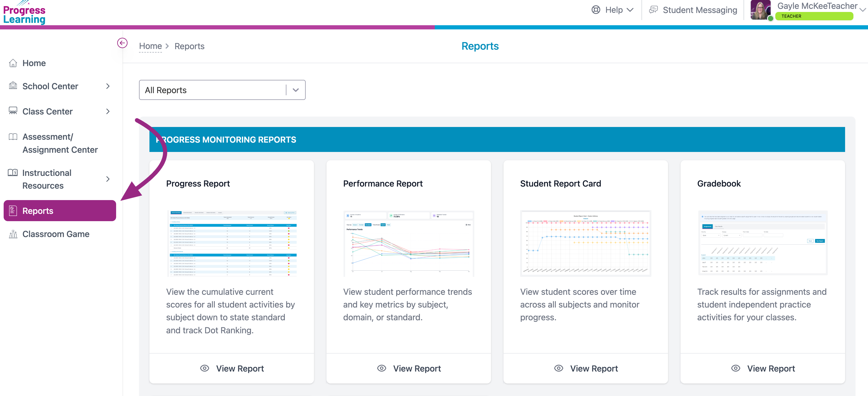Open the Performance Report preview thumbnail
The image size is (868, 396).
coord(408,244)
